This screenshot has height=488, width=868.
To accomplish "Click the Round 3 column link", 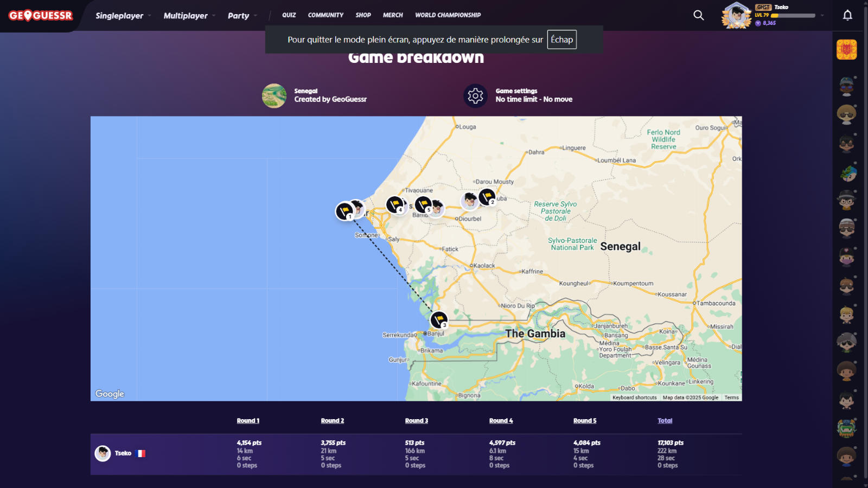I will [416, 421].
